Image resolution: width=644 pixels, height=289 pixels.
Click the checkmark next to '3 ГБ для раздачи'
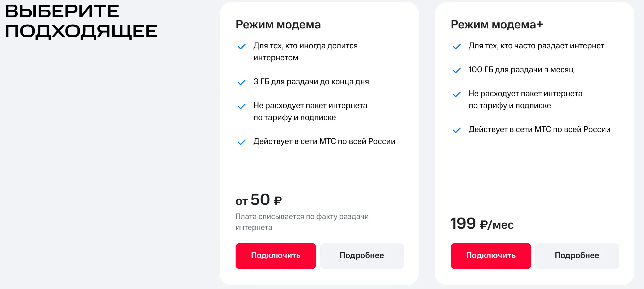pos(241,82)
